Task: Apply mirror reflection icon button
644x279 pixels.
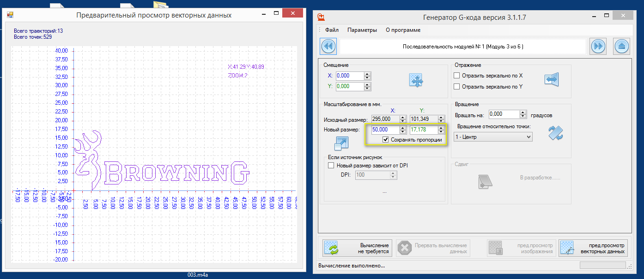Action: pyautogui.click(x=552, y=80)
